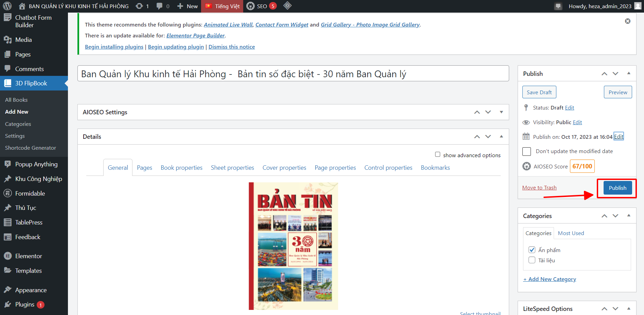Collapse the Categories panel with triangle toggle
The width and height of the screenshot is (644, 315).
pos(629,216)
